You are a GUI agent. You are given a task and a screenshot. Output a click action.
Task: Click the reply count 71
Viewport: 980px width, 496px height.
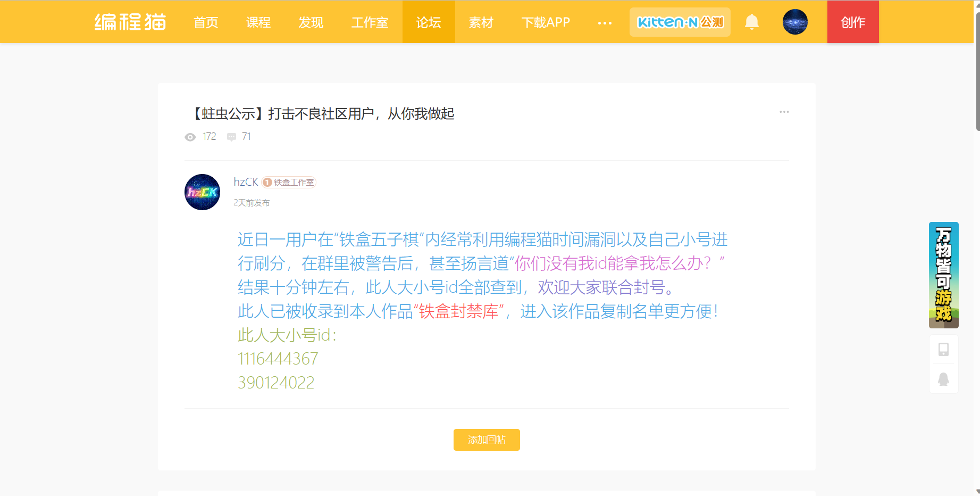[x=246, y=137]
